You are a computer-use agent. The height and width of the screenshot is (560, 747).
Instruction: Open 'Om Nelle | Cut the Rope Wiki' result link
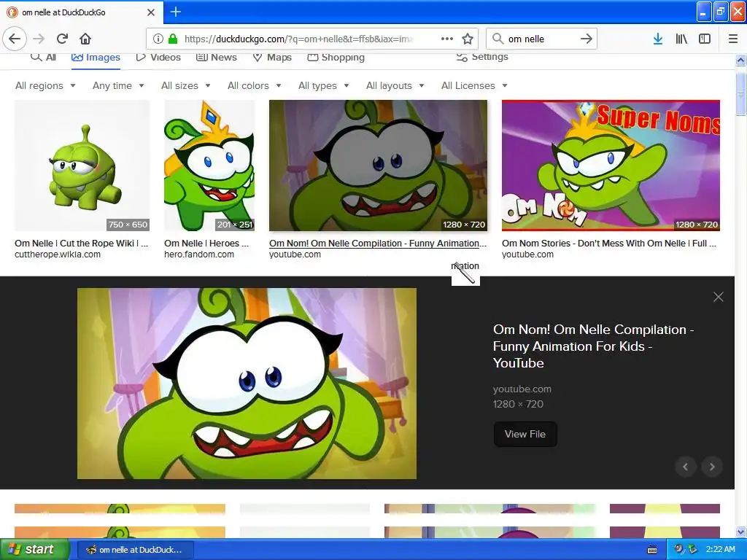tap(82, 244)
